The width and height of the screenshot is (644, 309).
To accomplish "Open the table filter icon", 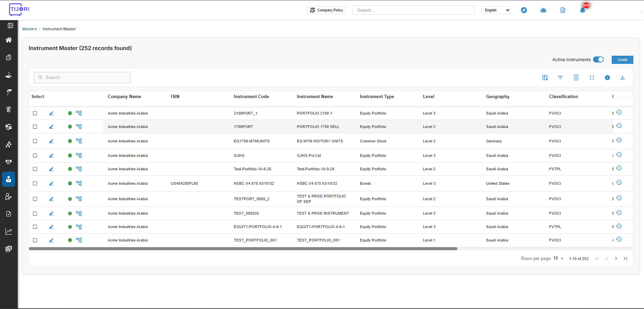I will 560,78.
